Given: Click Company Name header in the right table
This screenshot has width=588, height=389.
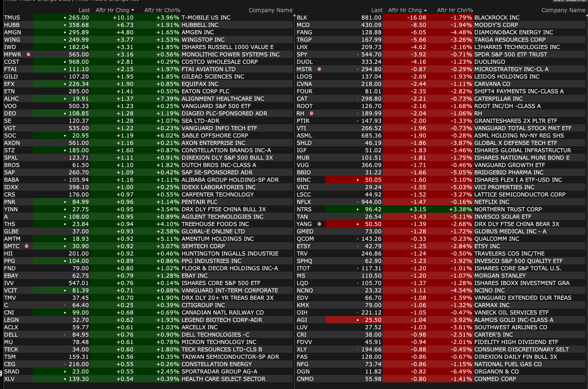Looking at the screenshot, I should [x=563, y=10].
